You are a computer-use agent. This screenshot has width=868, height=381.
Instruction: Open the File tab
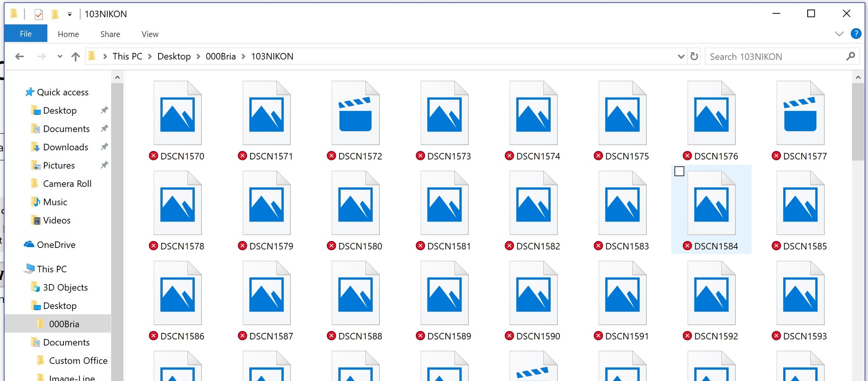point(26,33)
